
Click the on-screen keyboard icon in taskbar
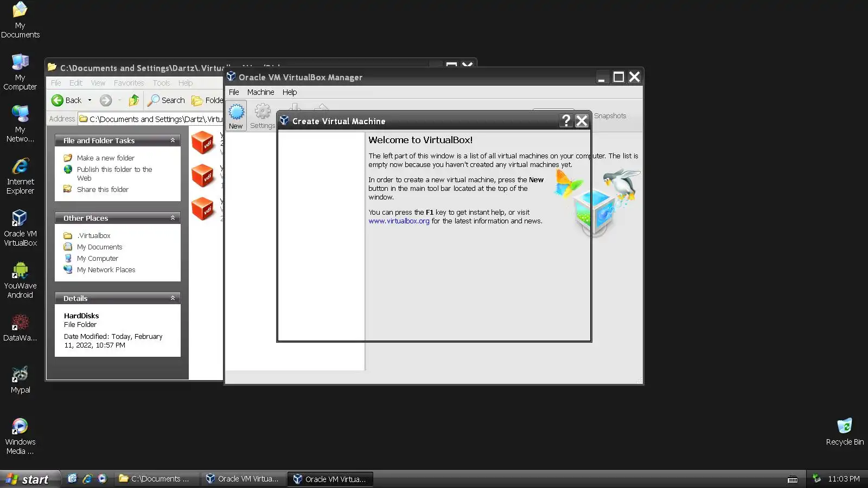click(x=793, y=479)
